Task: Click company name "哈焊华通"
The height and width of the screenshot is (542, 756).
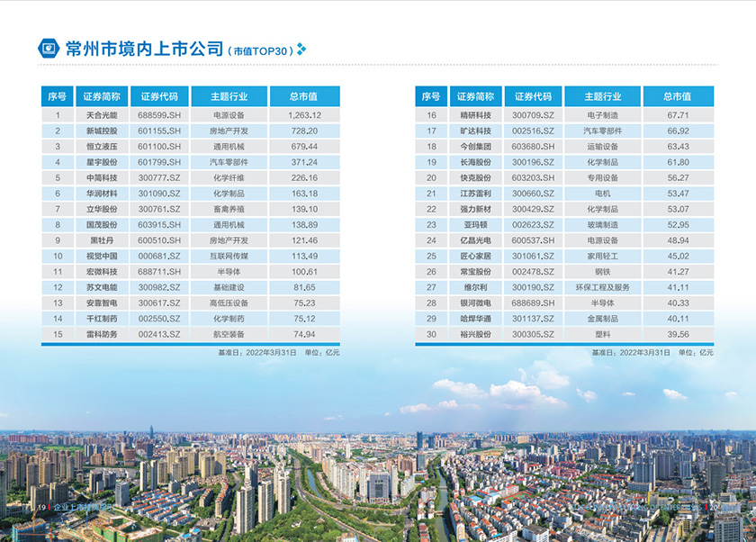Action: tap(476, 319)
